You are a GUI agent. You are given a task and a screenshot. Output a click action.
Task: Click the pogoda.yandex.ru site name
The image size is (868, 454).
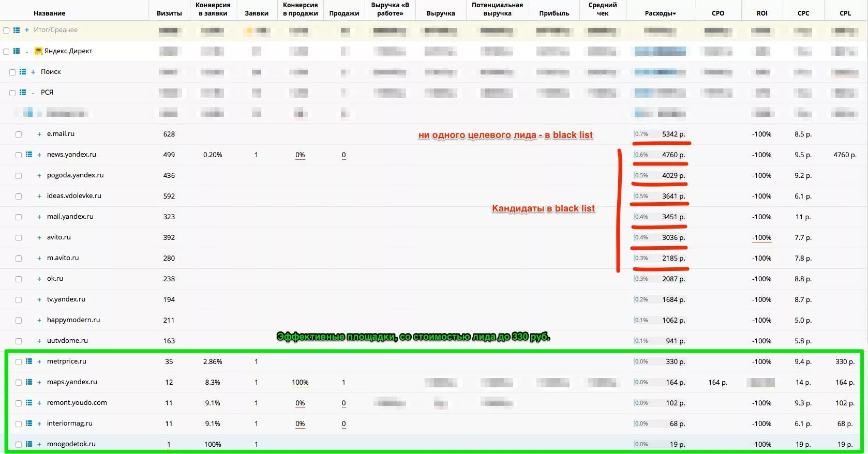(x=75, y=175)
